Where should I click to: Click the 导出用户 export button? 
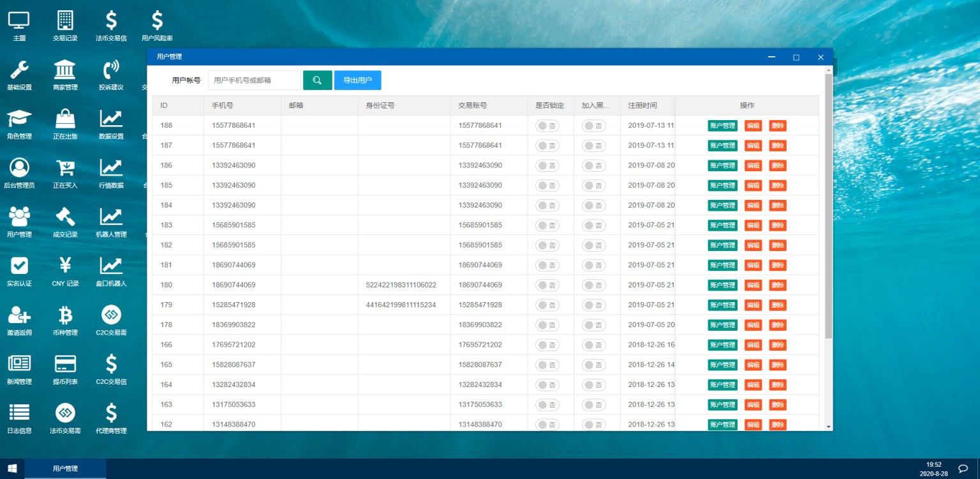[x=357, y=80]
